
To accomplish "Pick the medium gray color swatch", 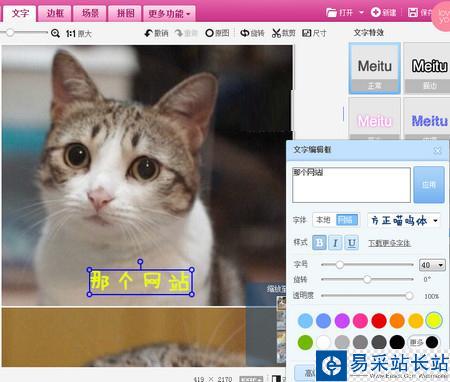I will point(360,342).
